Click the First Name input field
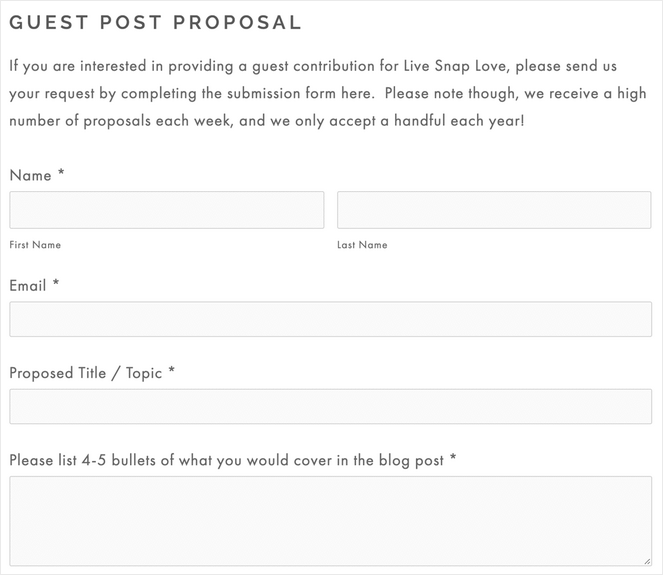The image size is (663, 575). [x=166, y=210]
